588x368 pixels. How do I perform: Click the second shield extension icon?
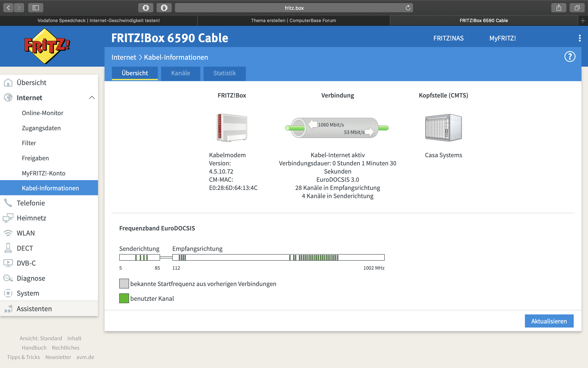(x=164, y=8)
